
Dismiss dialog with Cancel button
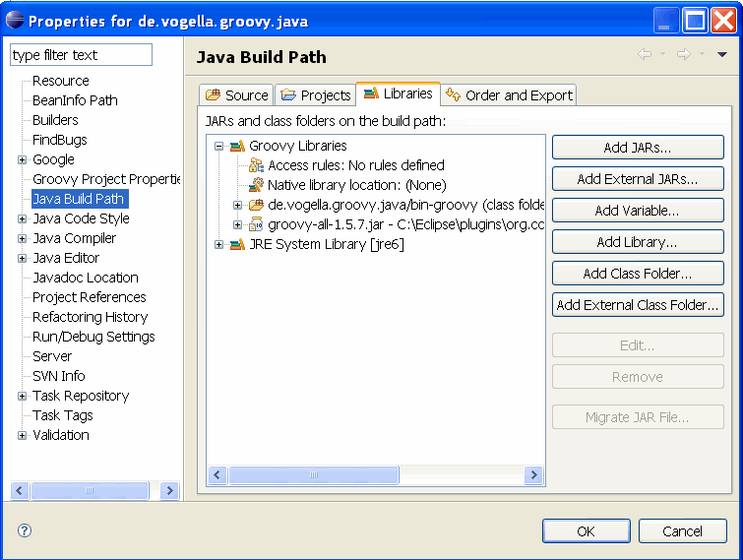coord(682,531)
